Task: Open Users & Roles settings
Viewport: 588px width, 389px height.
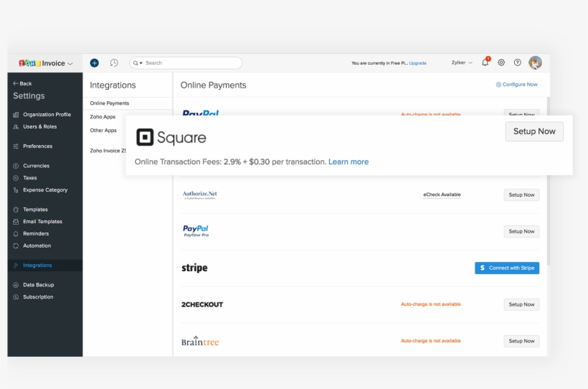Action: [x=39, y=126]
